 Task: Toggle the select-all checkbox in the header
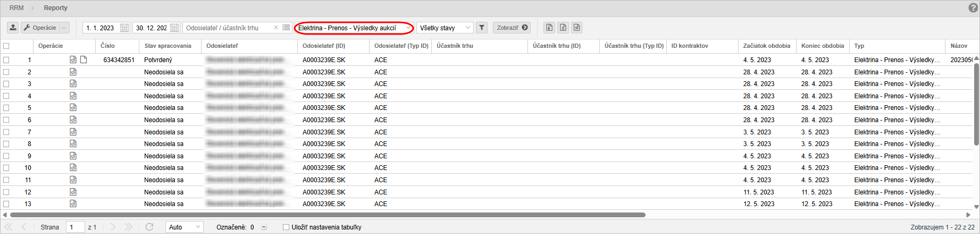[x=6, y=46]
